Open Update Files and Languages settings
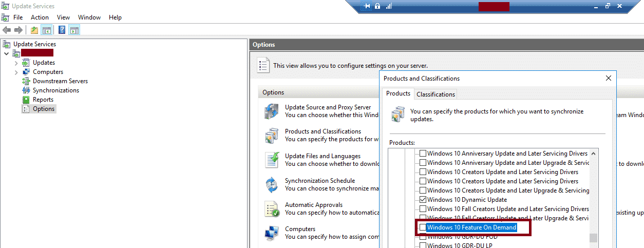 (323, 156)
